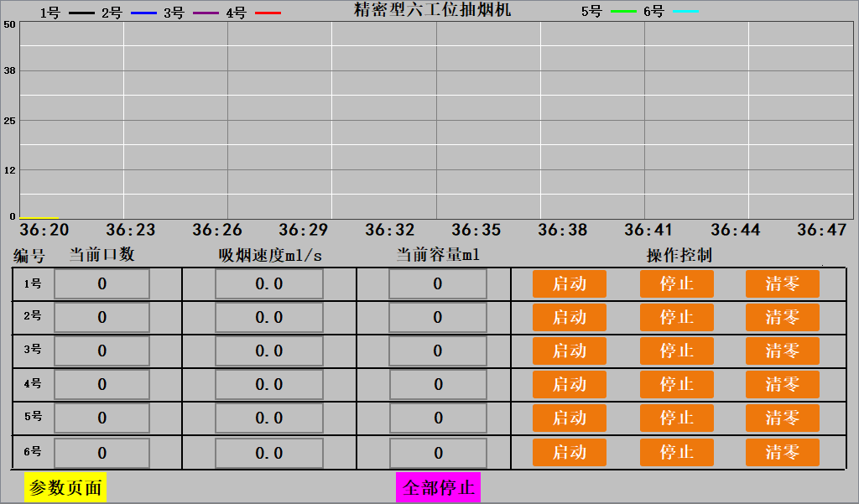Screen dimensions: 859x504
Task: Click the 编号 column header
Action: 29,255
